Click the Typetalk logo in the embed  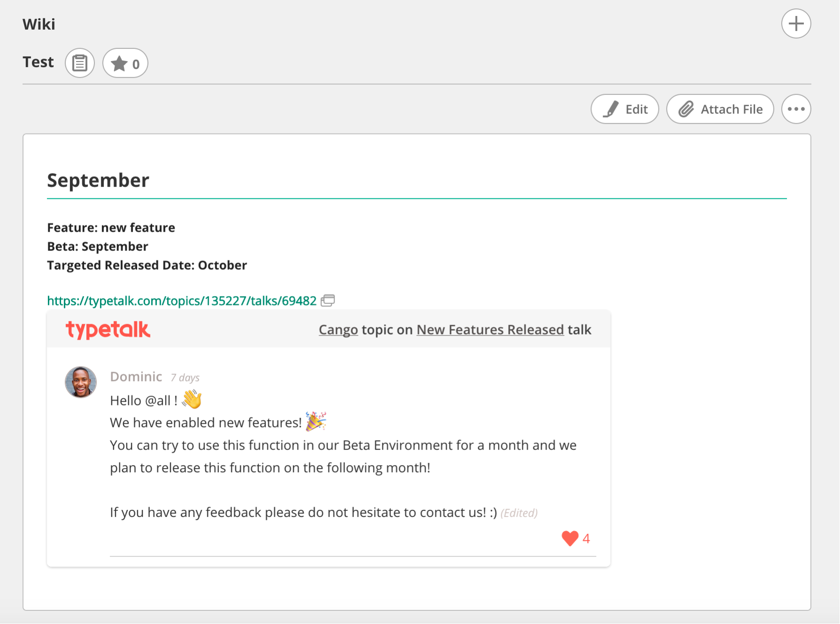[x=108, y=329]
